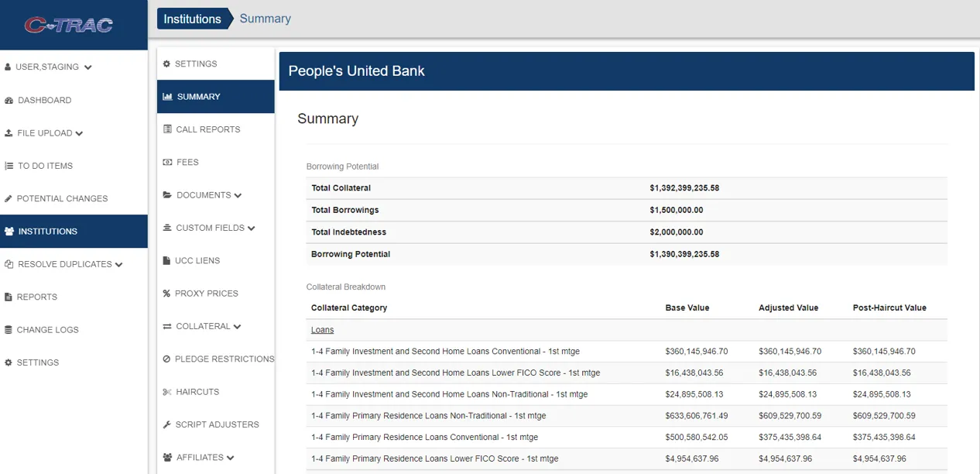The height and width of the screenshot is (474, 980).
Task: Click the Summary bar chart icon
Action: pyautogui.click(x=167, y=97)
